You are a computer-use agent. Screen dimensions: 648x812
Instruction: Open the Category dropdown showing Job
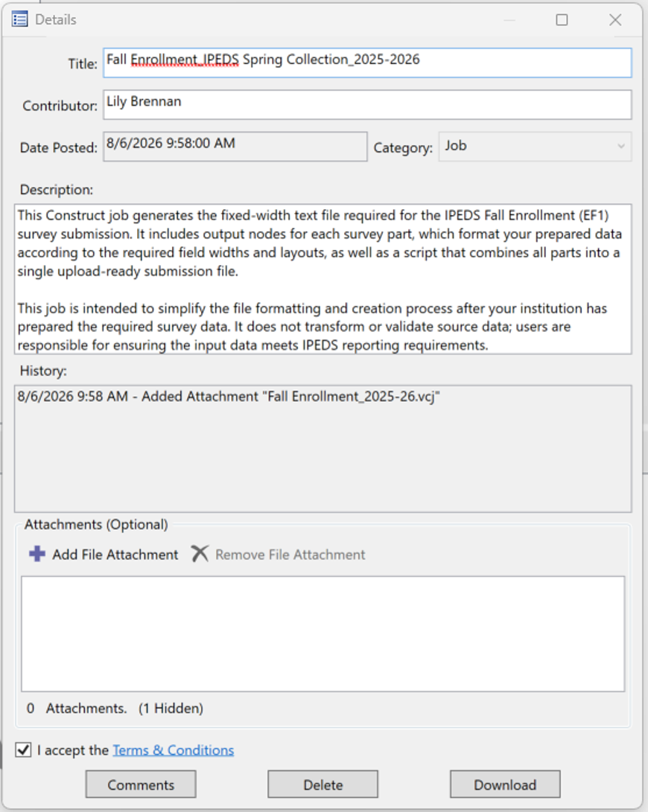pos(535,147)
